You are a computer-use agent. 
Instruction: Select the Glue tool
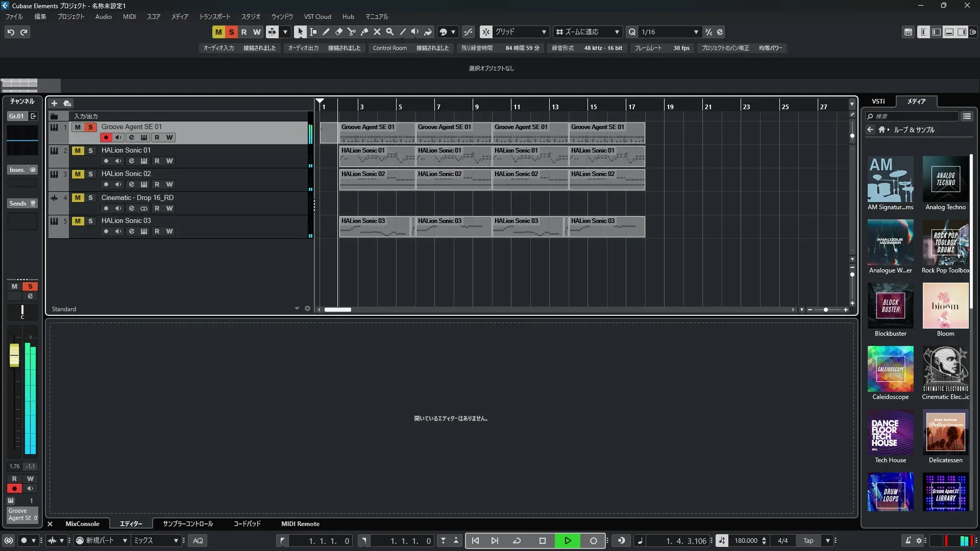(x=364, y=32)
